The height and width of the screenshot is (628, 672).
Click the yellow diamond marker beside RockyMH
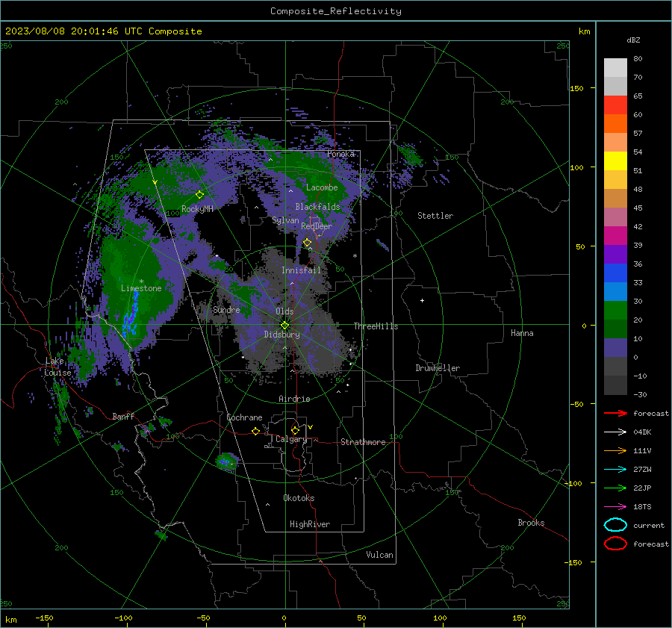(199, 195)
